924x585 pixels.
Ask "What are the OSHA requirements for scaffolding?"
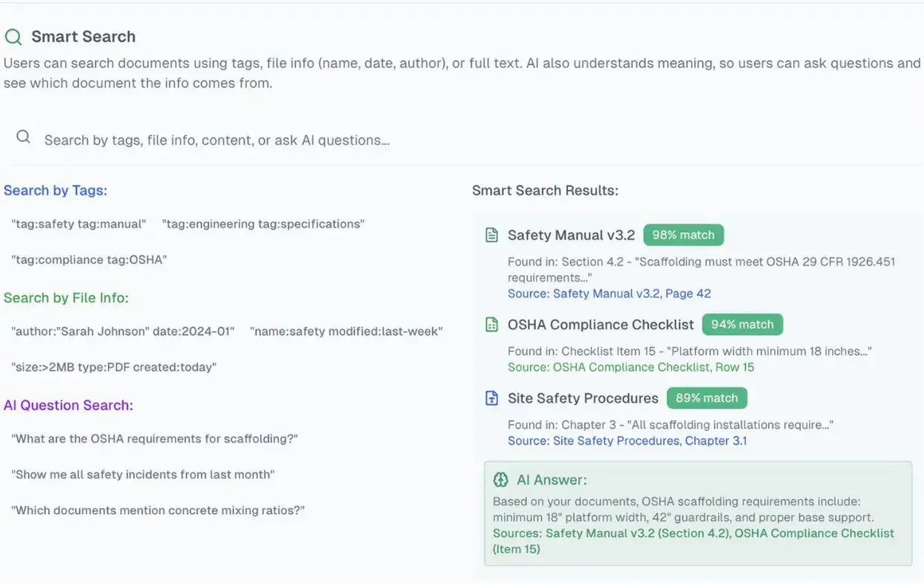pyautogui.click(x=154, y=439)
